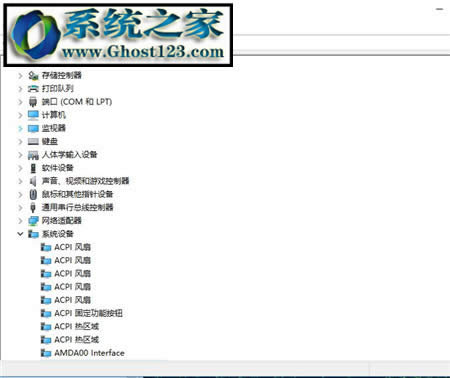Expand the 存储控制器 node

tap(20, 76)
